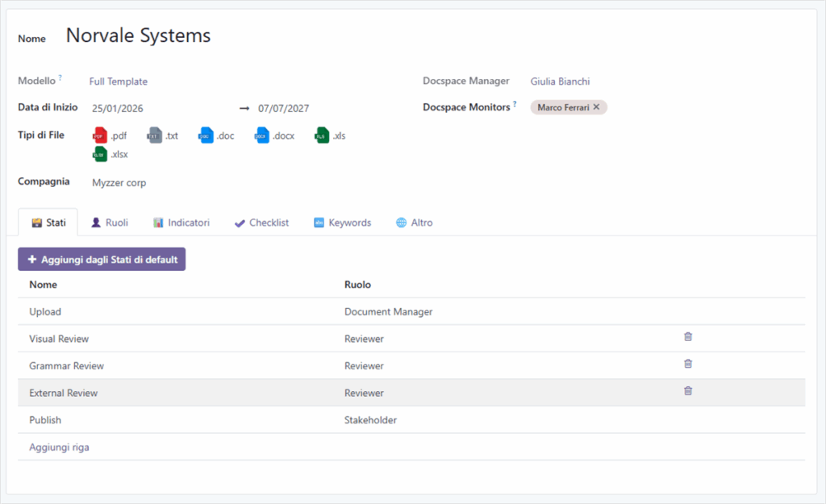The width and height of the screenshot is (826, 504).
Task: Show help tooltip for Docspace Monitors
Action: tap(515, 103)
